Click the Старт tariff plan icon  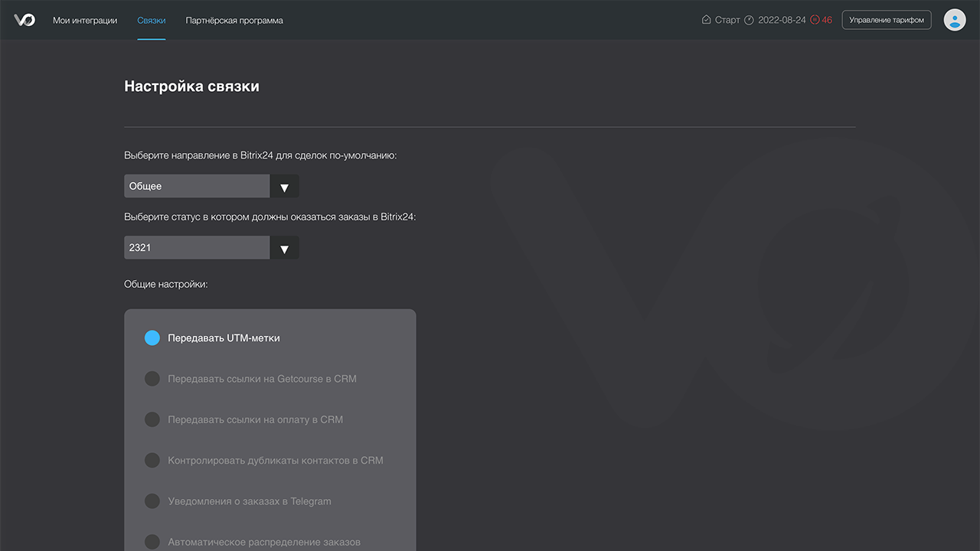point(706,20)
